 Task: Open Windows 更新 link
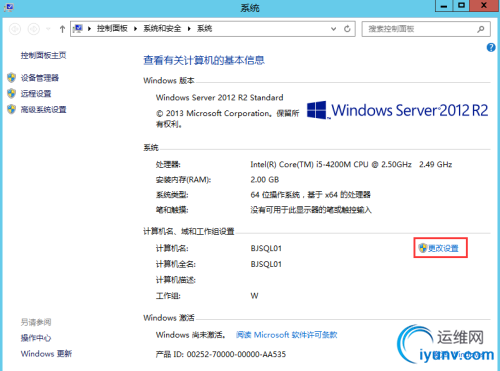tap(46, 354)
